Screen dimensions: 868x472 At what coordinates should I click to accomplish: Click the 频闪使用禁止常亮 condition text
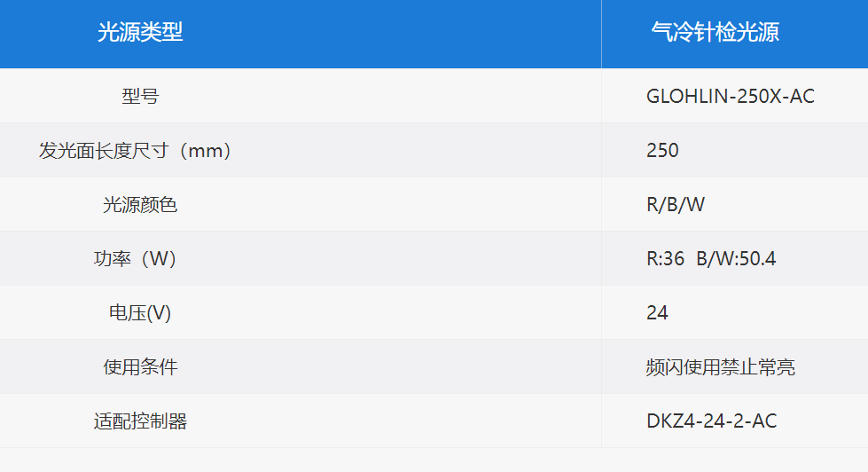pos(721,366)
